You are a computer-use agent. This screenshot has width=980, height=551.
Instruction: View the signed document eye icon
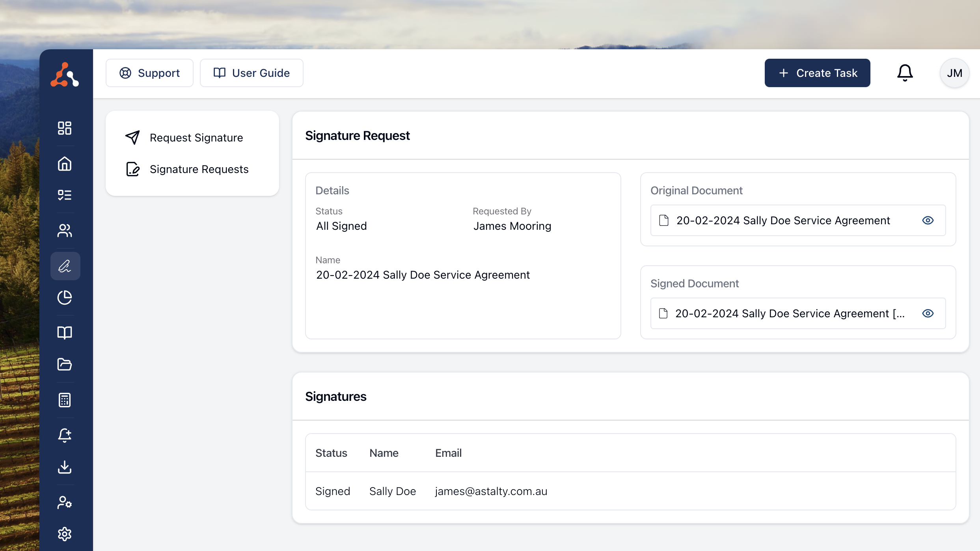coord(928,313)
